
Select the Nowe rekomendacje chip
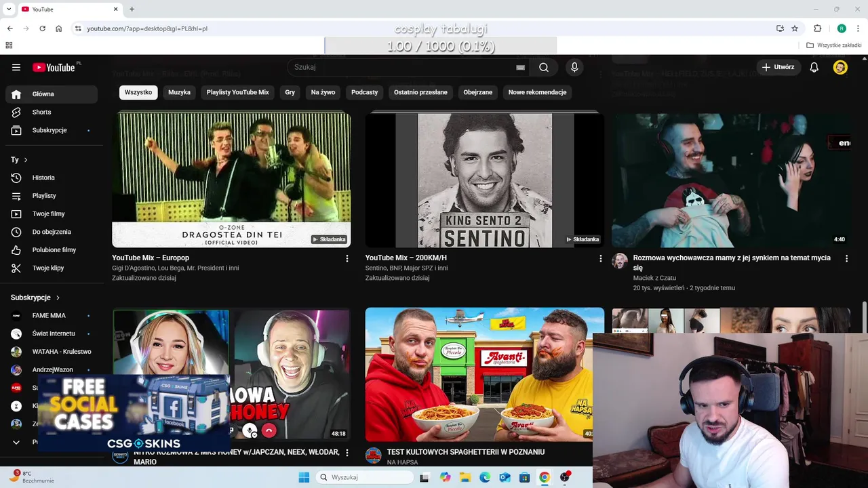(x=537, y=92)
